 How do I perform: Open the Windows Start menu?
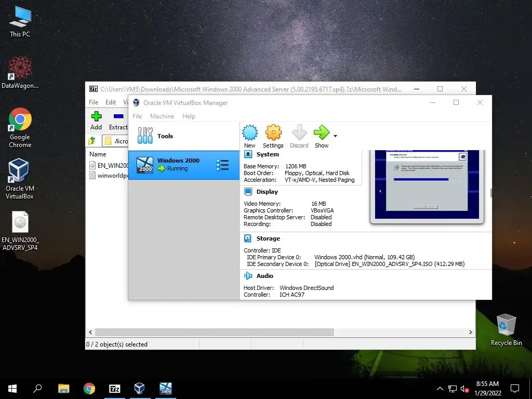point(12,389)
